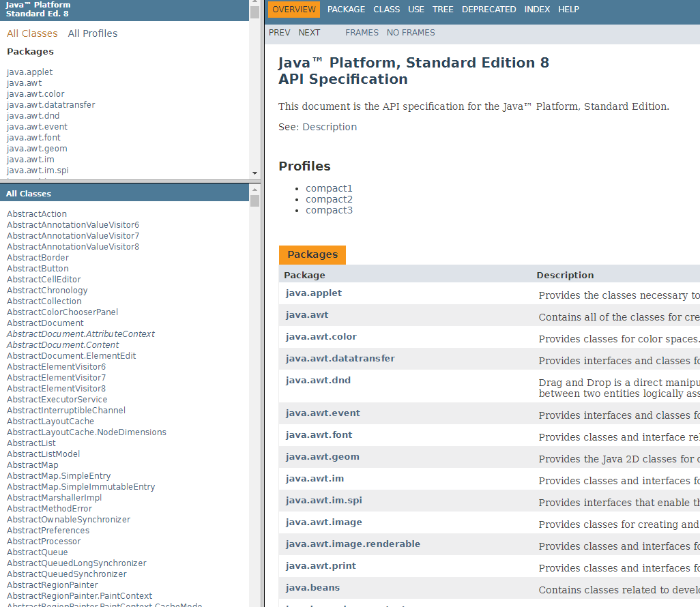Open the AbstractChronology class

tap(47, 291)
